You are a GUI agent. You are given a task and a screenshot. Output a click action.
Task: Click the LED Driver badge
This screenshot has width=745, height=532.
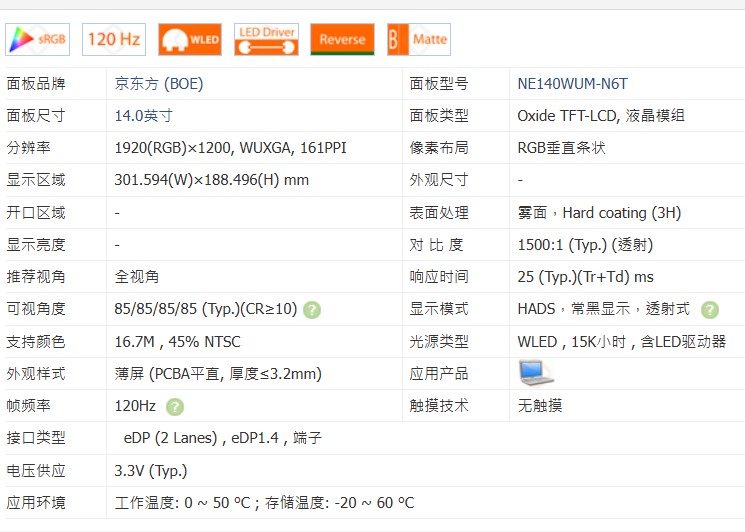pyautogui.click(x=266, y=39)
